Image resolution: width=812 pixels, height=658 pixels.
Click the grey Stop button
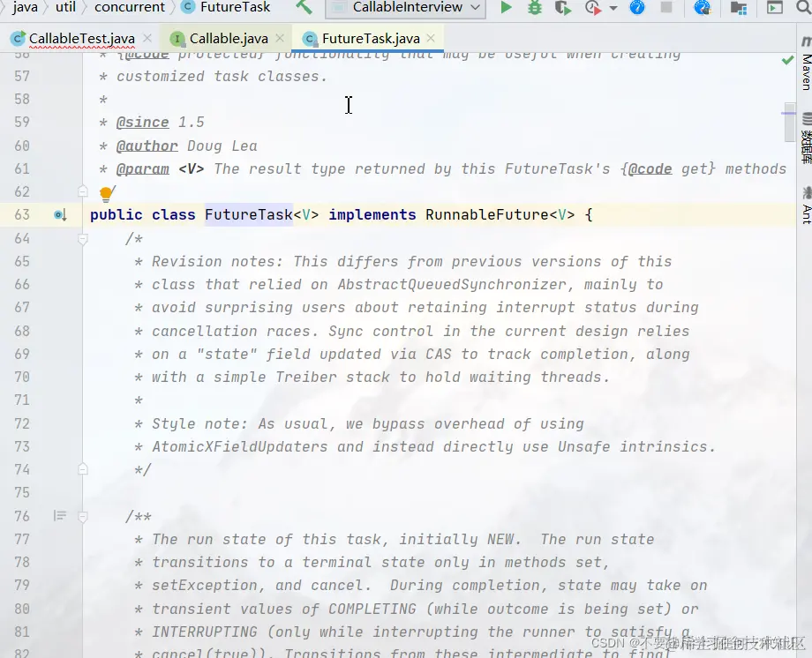666,7
